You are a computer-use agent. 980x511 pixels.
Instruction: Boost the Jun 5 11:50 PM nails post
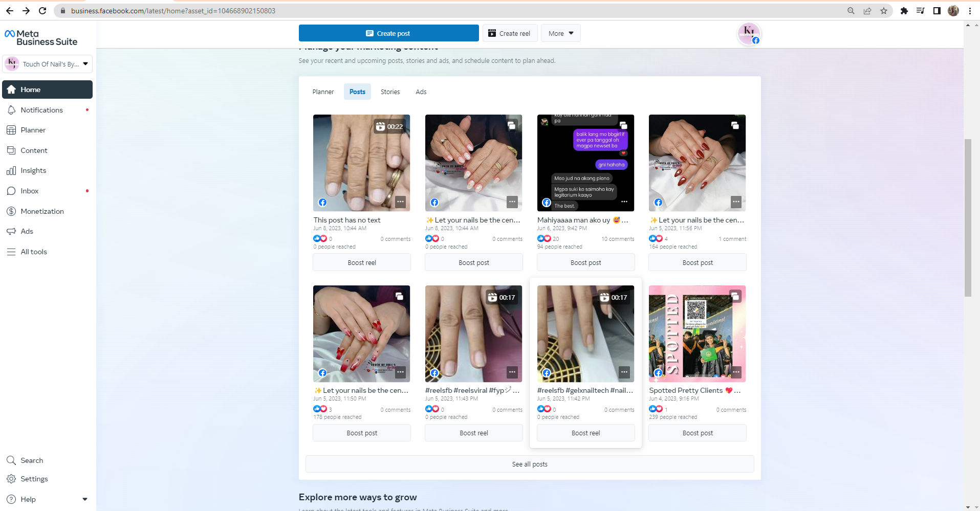(362, 433)
